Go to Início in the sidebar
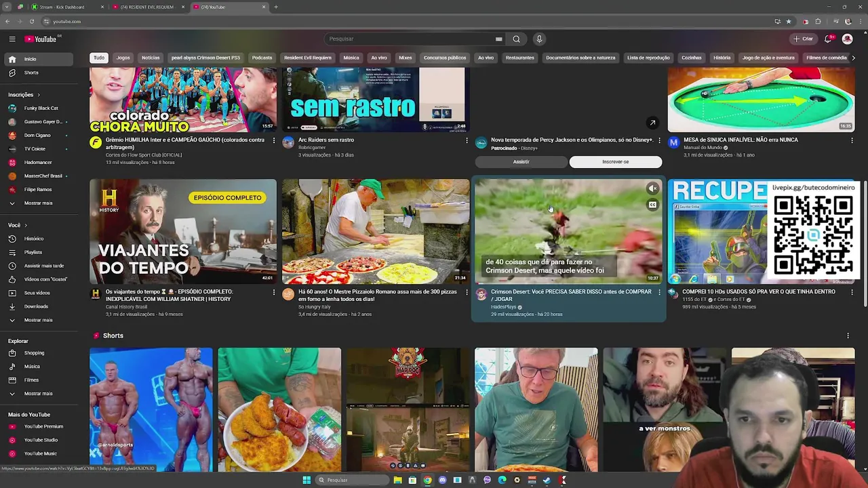Viewport: 868px width, 488px height. pyautogui.click(x=38, y=59)
